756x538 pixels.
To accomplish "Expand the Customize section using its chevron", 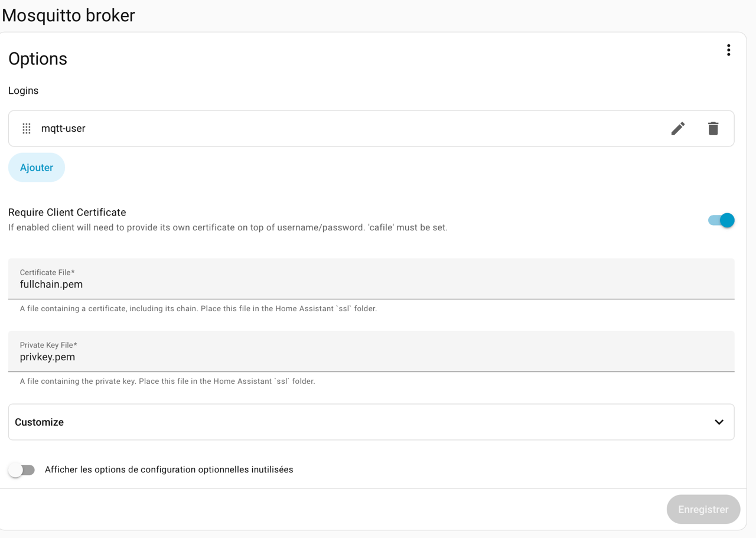I will 719,422.
